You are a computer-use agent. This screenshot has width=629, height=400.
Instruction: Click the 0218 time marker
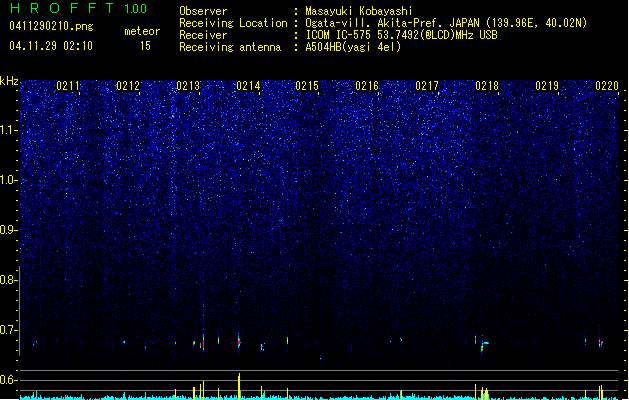pos(487,86)
